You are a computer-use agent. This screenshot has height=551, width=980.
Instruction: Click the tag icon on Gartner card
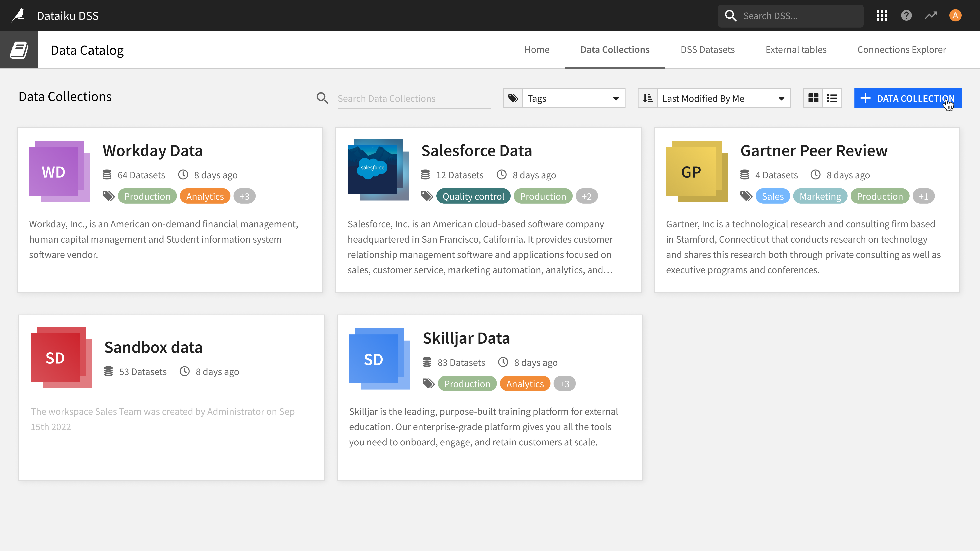[746, 196]
